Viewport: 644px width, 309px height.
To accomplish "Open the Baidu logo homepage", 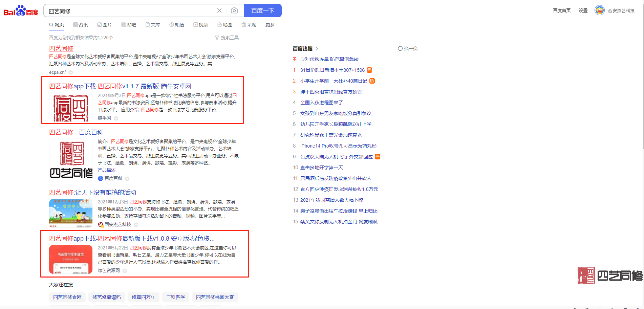I will (21, 11).
